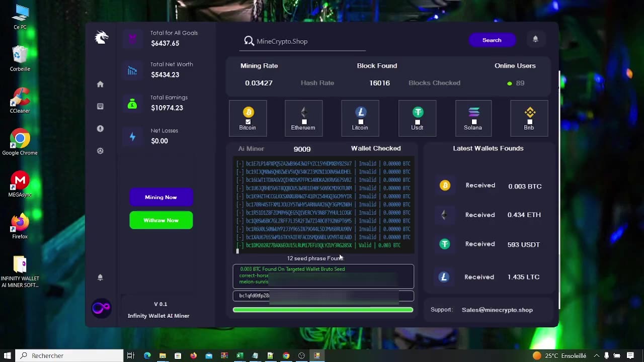Click the Mining Rate value 0.03427
Screen dimensions: 644x362
(x=259, y=83)
